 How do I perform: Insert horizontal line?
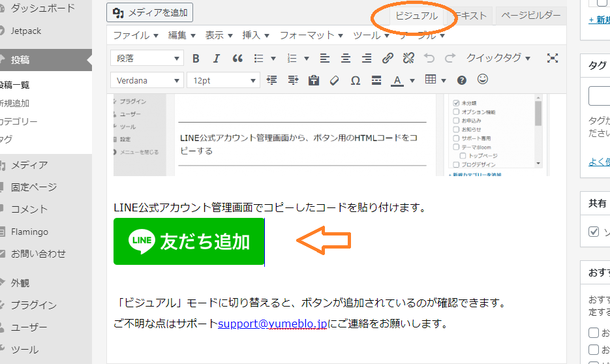(376, 80)
